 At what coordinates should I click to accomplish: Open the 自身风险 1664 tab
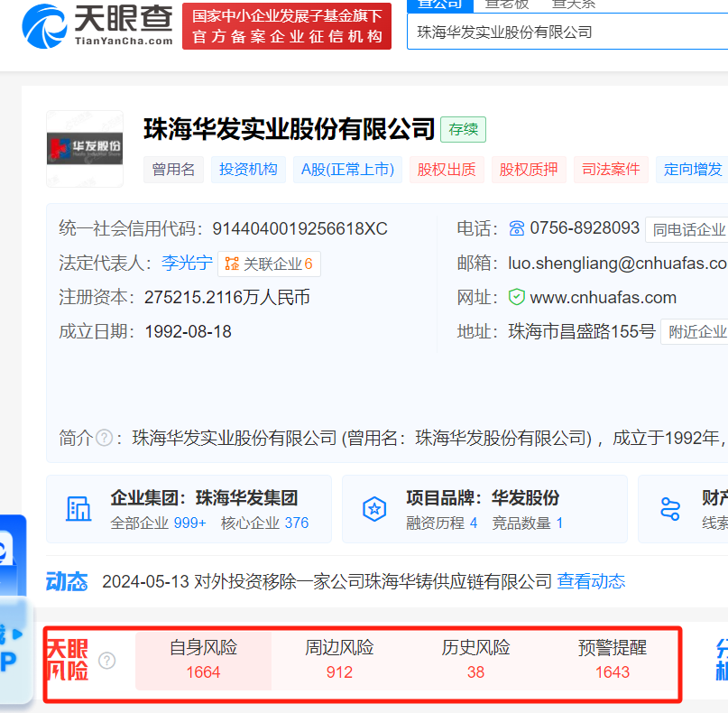(x=203, y=660)
